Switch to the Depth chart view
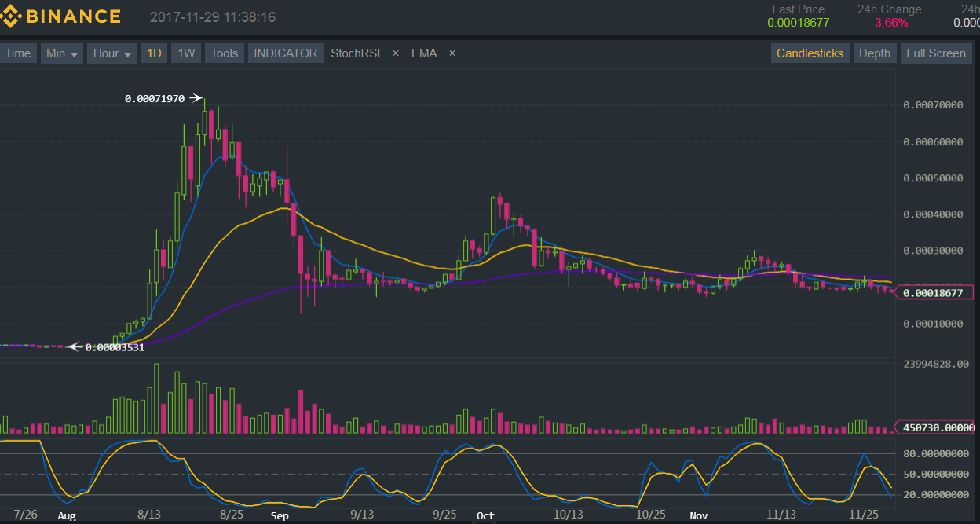Screen dimensions: 980x524 pos(875,53)
